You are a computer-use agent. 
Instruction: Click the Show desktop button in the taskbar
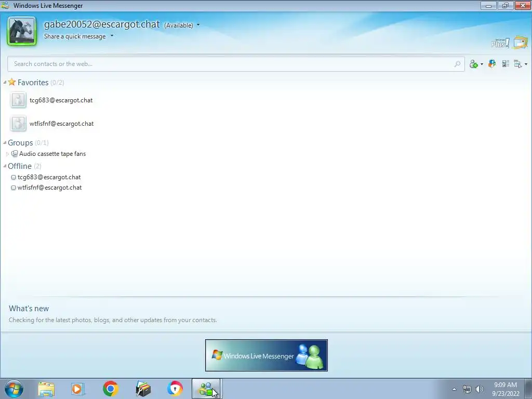pyautogui.click(x=528, y=389)
